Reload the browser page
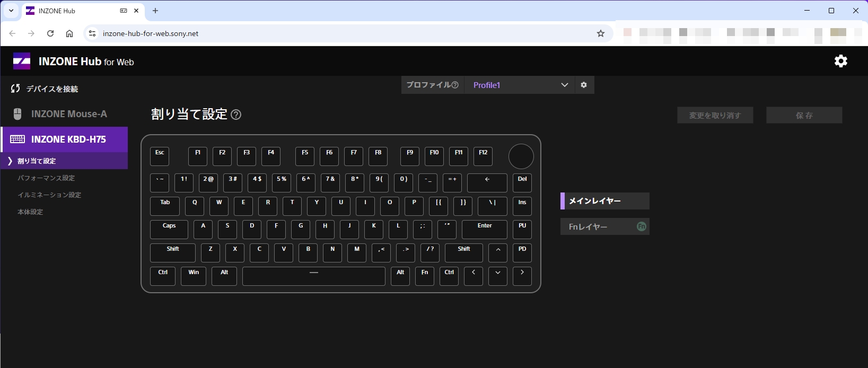 pos(50,33)
